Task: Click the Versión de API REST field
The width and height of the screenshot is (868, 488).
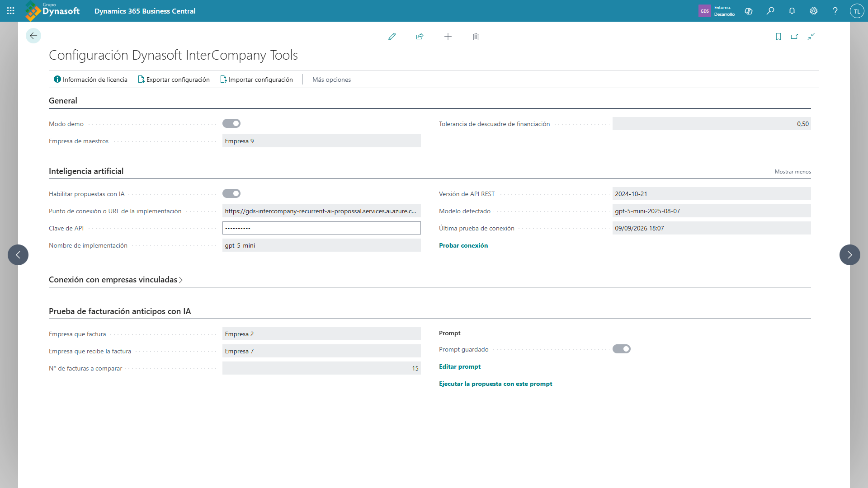Action: [712, 194]
